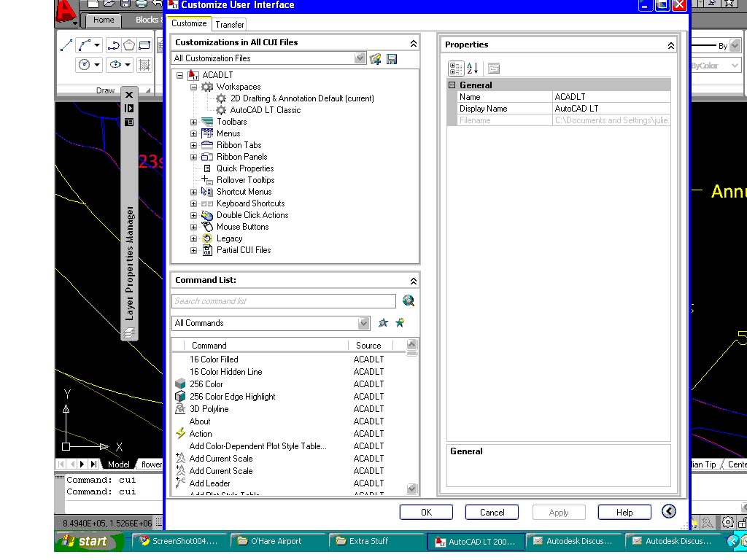Select the Circle tool in Draw panel
Screen dimensions: 747x560
tap(85, 64)
